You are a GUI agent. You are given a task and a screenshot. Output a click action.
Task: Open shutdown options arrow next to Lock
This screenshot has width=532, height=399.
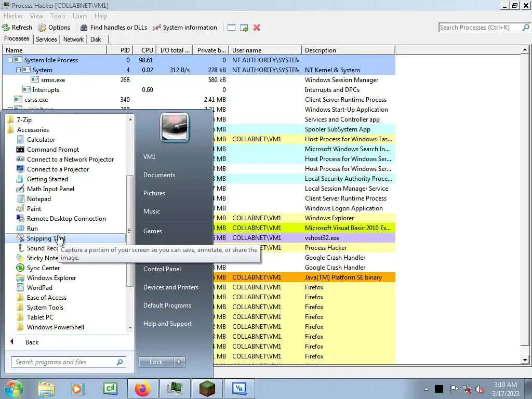(x=180, y=362)
